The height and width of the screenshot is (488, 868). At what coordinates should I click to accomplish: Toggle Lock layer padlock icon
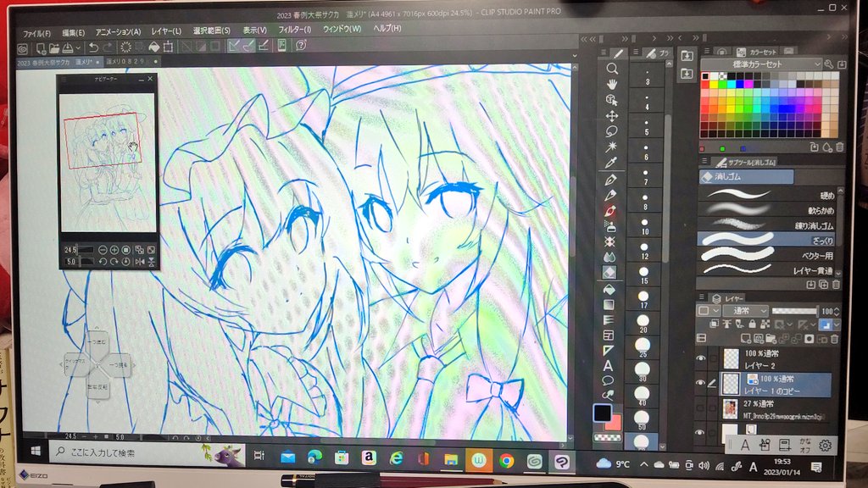tap(753, 324)
